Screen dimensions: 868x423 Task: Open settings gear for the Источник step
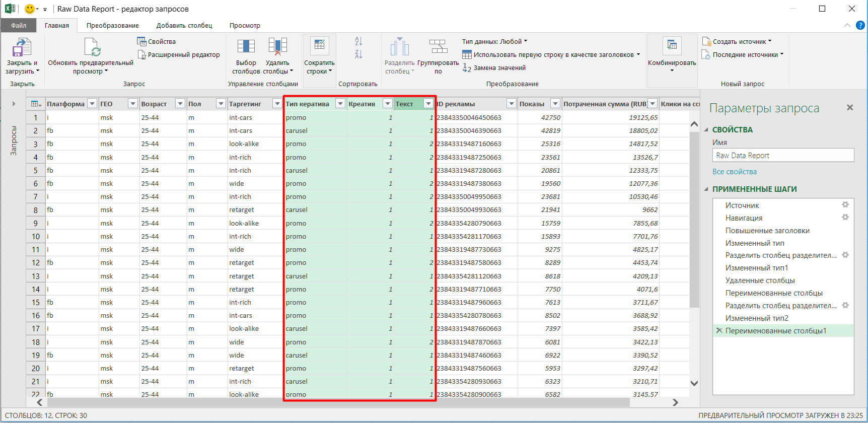pyautogui.click(x=845, y=204)
